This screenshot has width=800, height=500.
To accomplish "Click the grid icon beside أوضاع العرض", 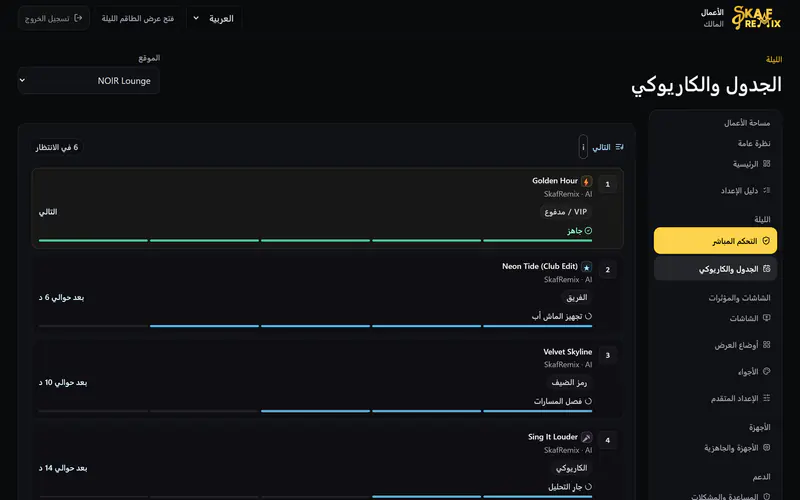I will 766,345.
